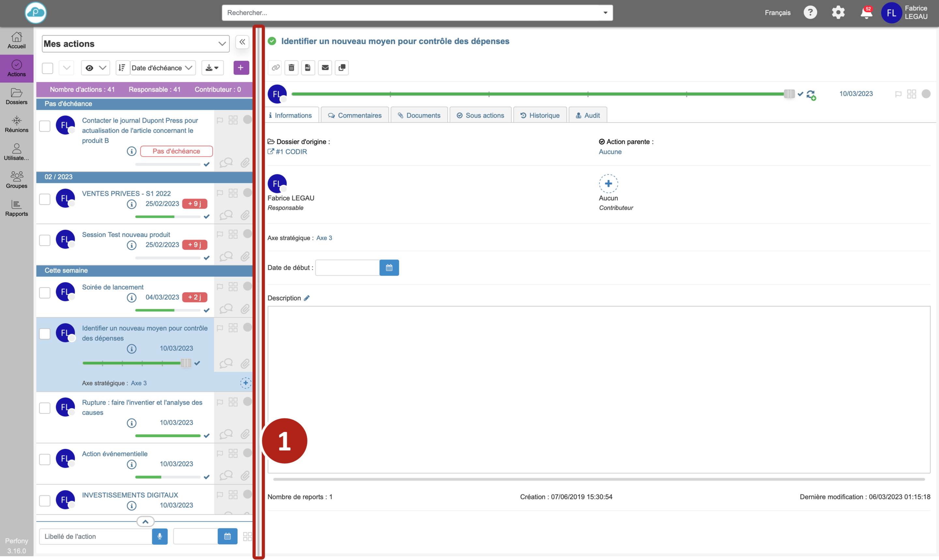Click the purple plus add action button
The height and width of the screenshot is (560, 939).
[x=241, y=68]
